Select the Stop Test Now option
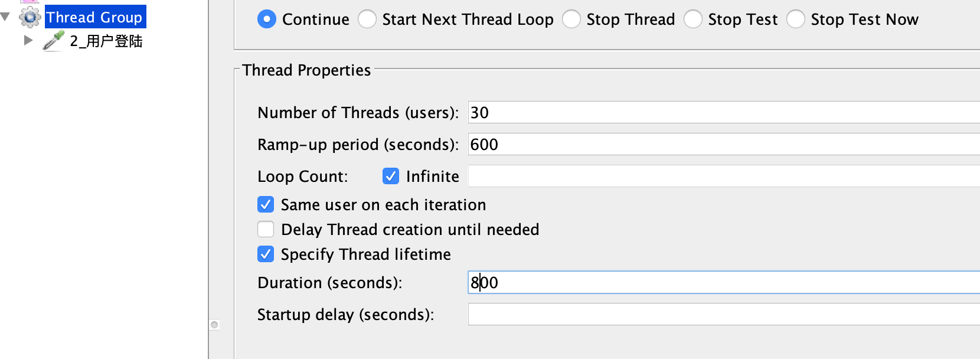980x359 pixels. tap(796, 19)
